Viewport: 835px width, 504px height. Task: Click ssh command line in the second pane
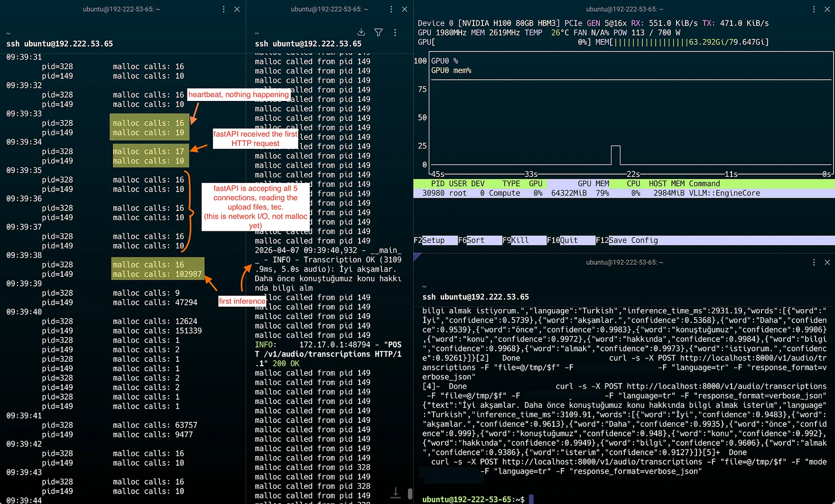[x=308, y=44]
